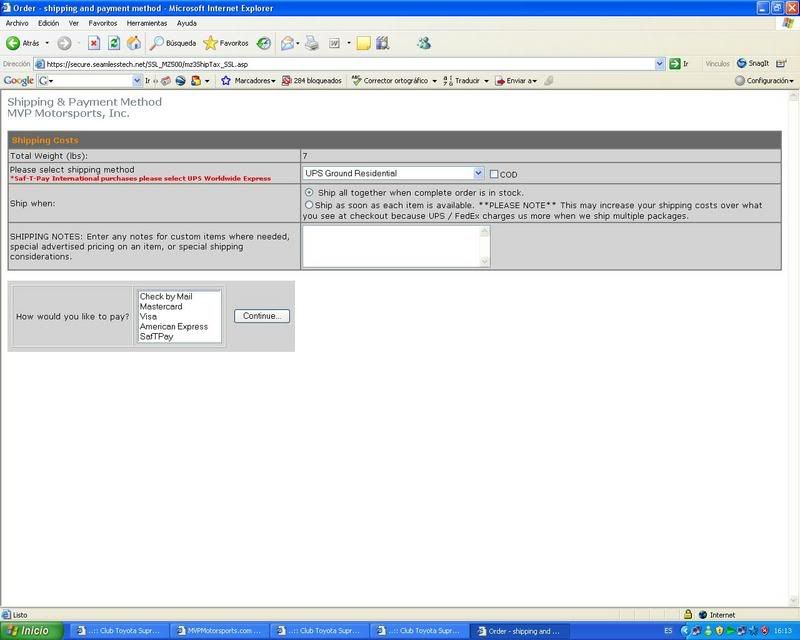Click the Refresh page icon
Viewport: 800px width, 640px height.
pyautogui.click(x=114, y=43)
